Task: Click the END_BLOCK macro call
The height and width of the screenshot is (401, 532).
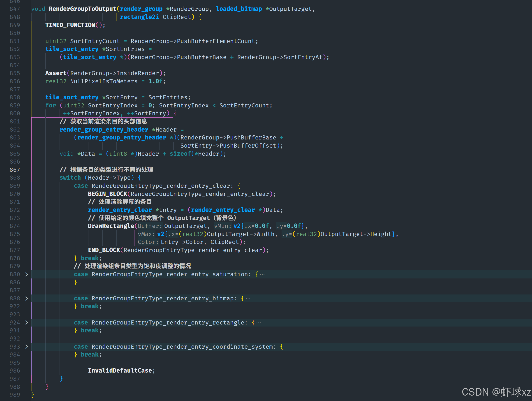Action: coord(104,250)
